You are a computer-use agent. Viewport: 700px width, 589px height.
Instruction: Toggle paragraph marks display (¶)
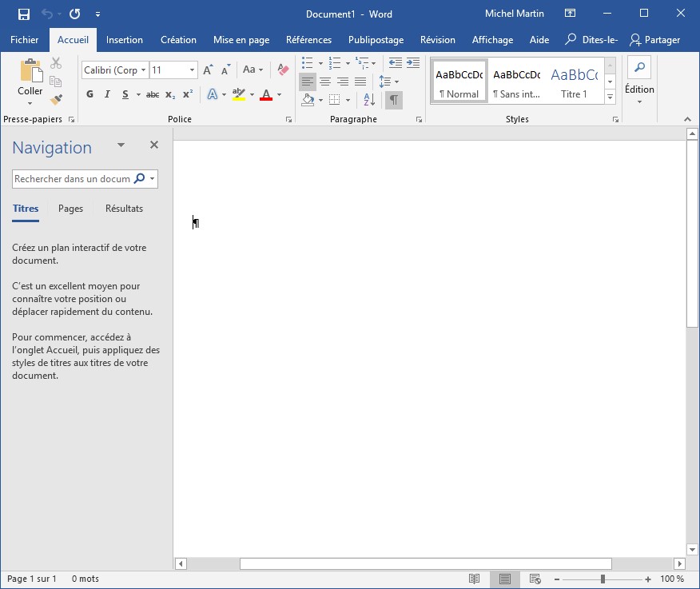[393, 100]
